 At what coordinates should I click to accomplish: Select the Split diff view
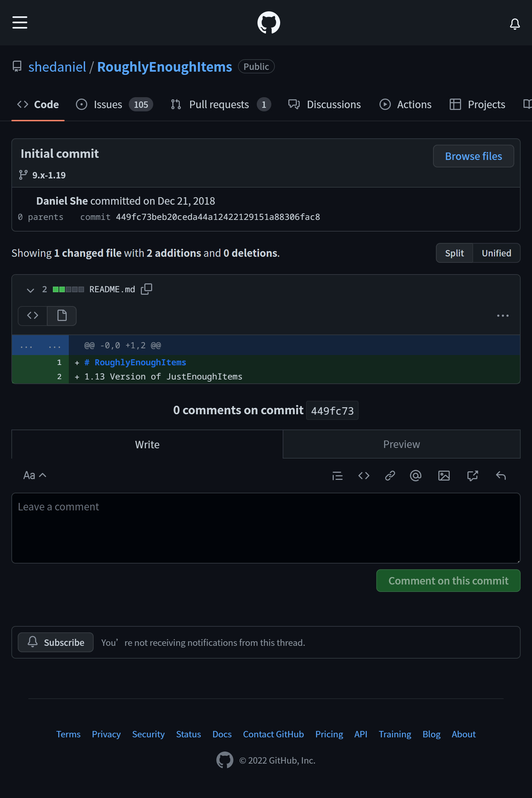tap(454, 253)
